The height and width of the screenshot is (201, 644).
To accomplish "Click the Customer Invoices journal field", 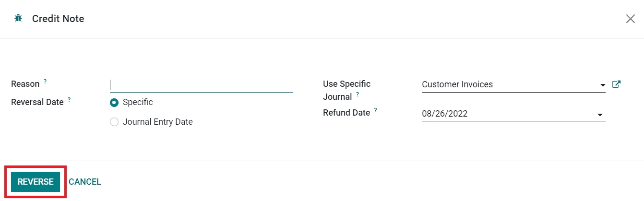I will (509, 84).
